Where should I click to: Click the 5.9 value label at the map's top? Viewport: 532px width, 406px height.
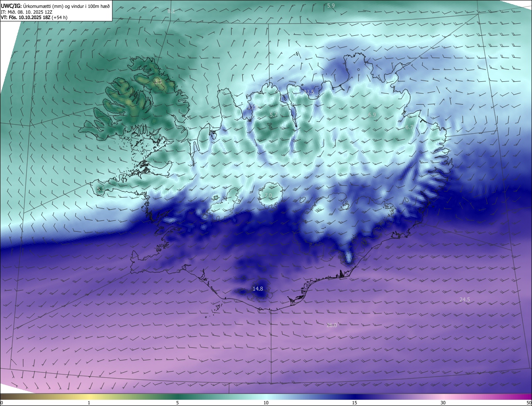pos(331,5)
